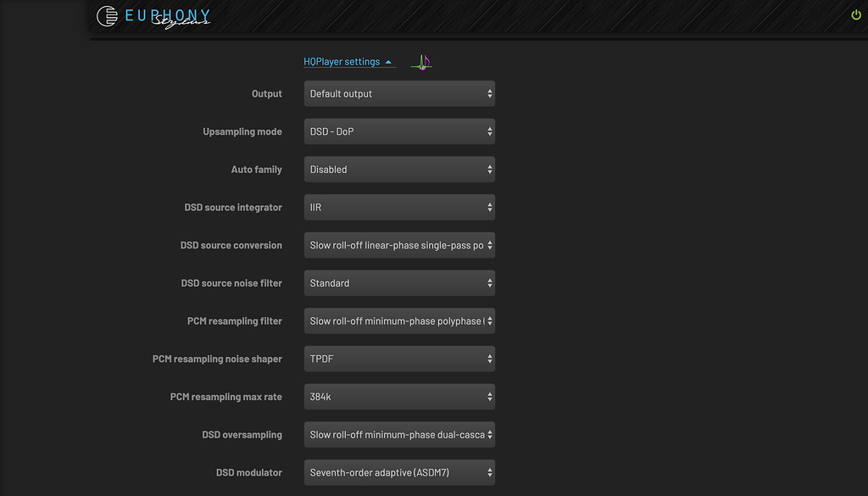Change the Auto family setting
Screen dimensions: 868x496
pos(398,169)
